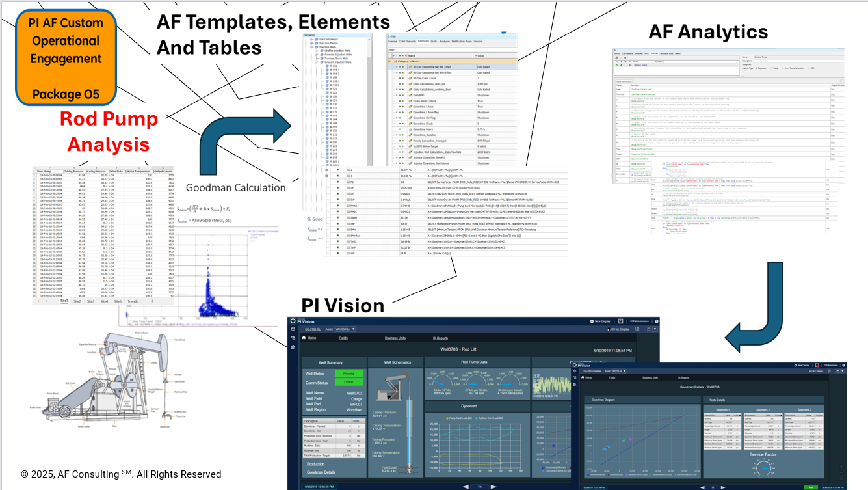Expand Gas Compressor node in Elements tree

tap(311, 39)
